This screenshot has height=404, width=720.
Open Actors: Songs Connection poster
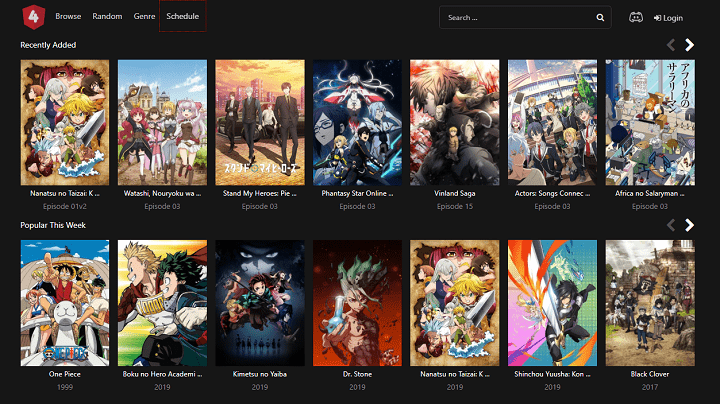(x=552, y=123)
